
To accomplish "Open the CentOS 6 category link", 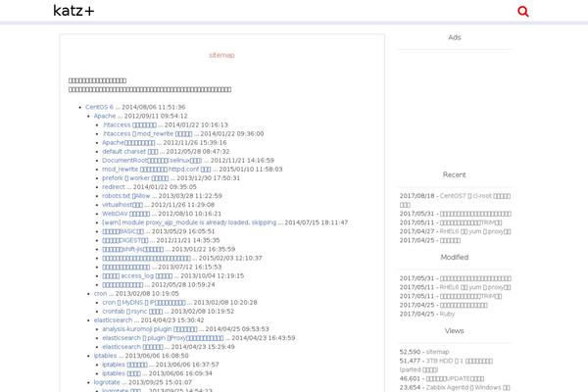I will [99, 107].
